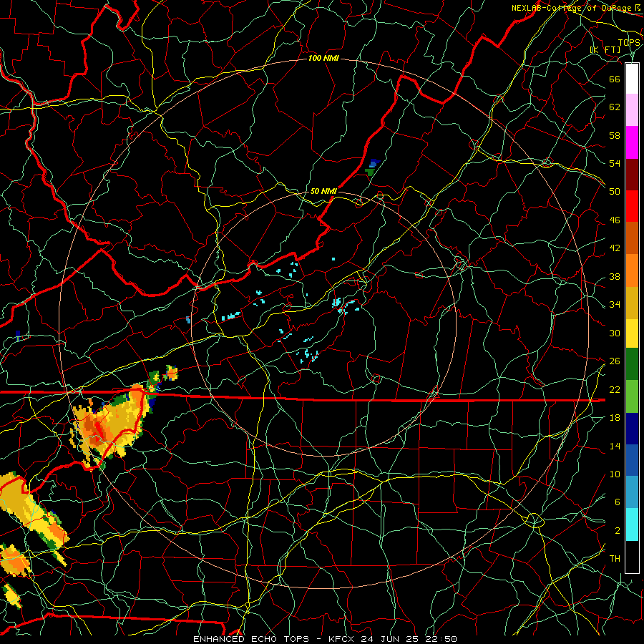
Task: Select the 22 legend value
Action: (615, 389)
